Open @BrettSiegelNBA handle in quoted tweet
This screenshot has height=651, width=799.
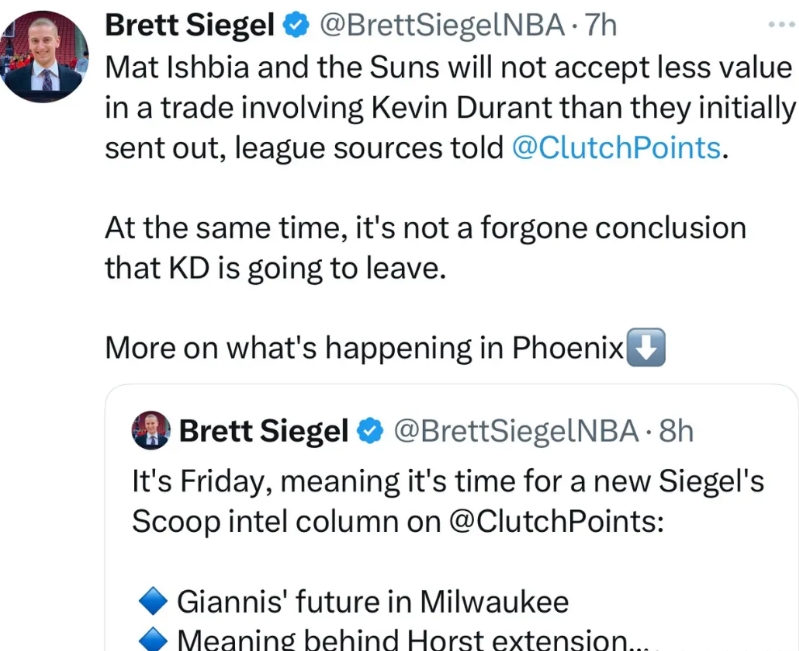tap(516, 431)
